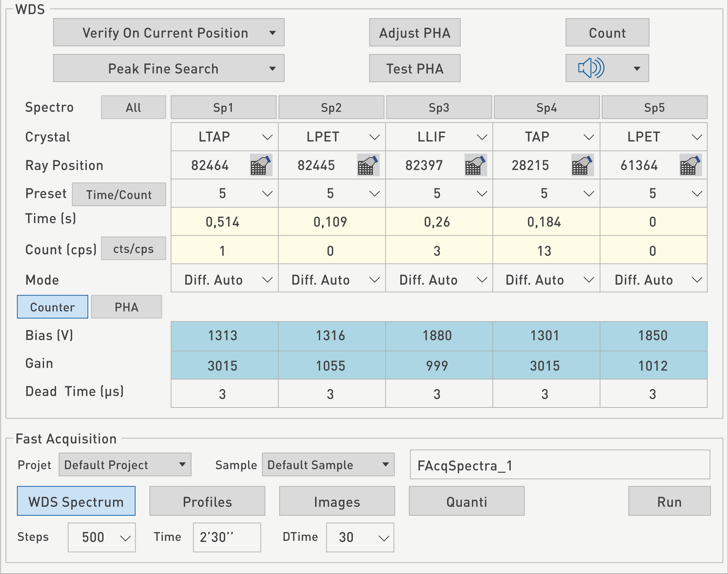Screen dimensions: 728x574
Task: Select the Sp4 spectrometer header
Action: click(x=546, y=108)
